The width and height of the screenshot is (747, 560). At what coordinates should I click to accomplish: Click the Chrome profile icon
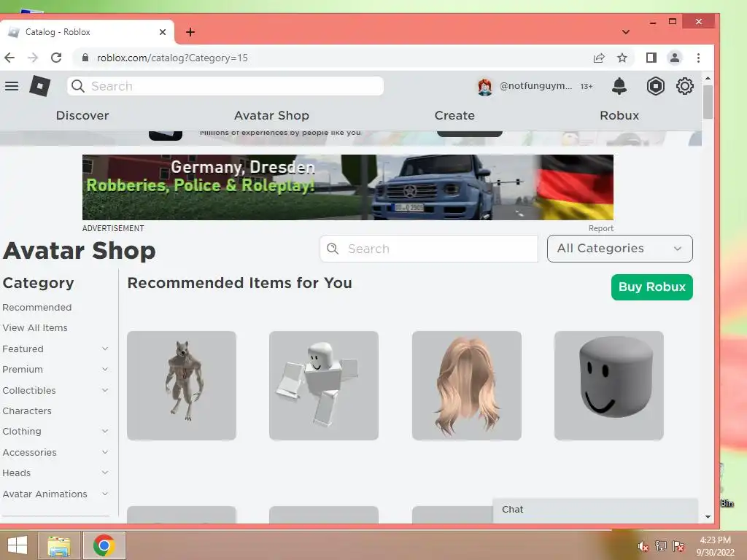[675, 58]
